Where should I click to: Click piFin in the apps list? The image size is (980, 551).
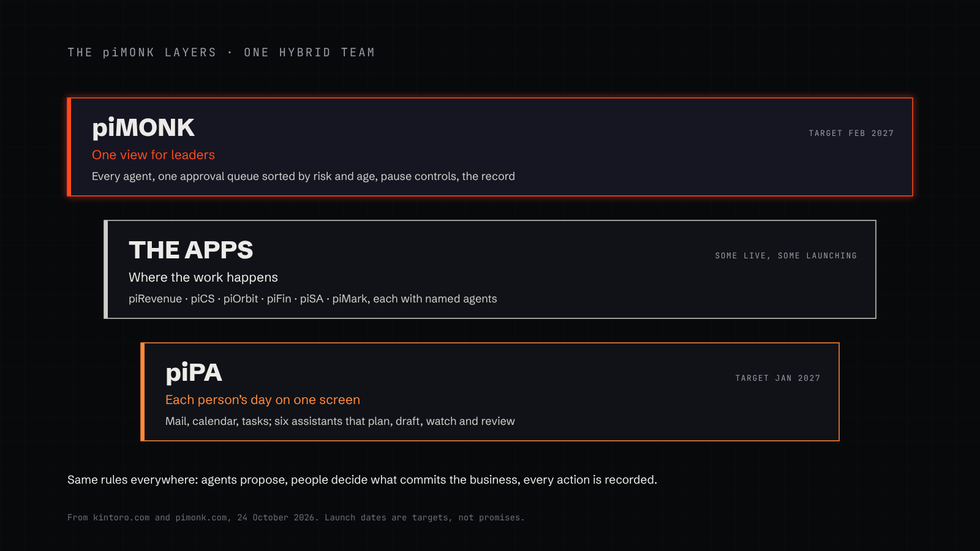[279, 299]
